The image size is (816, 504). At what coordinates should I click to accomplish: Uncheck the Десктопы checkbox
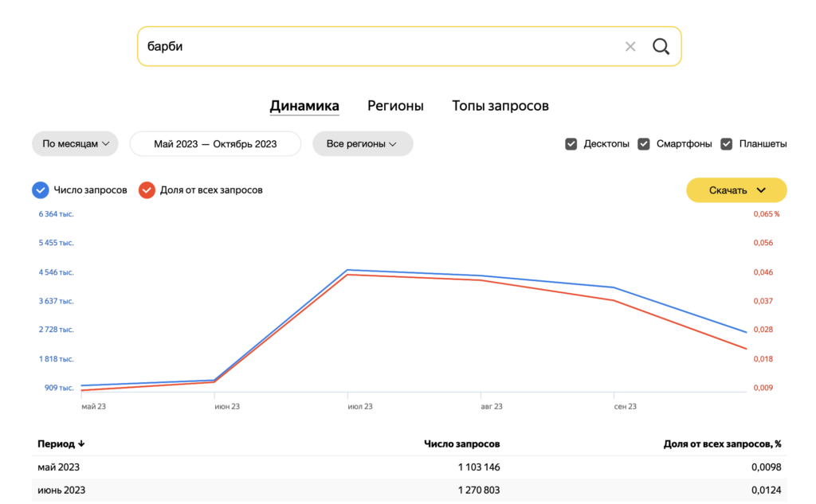tap(571, 144)
